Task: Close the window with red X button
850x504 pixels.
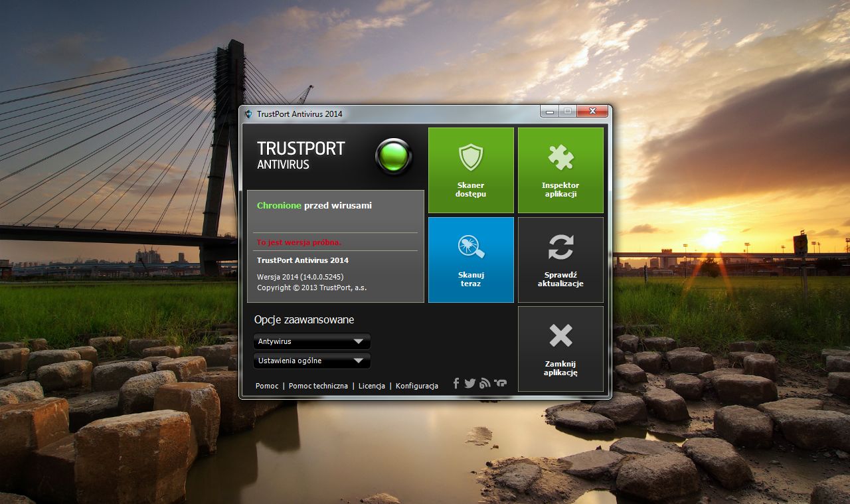Action: click(592, 112)
